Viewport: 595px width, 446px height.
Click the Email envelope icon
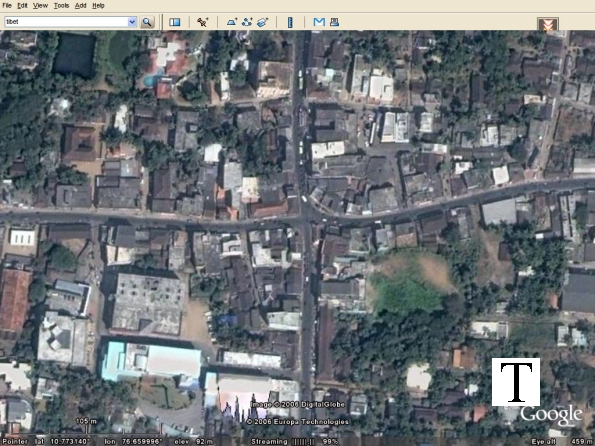coord(319,22)
